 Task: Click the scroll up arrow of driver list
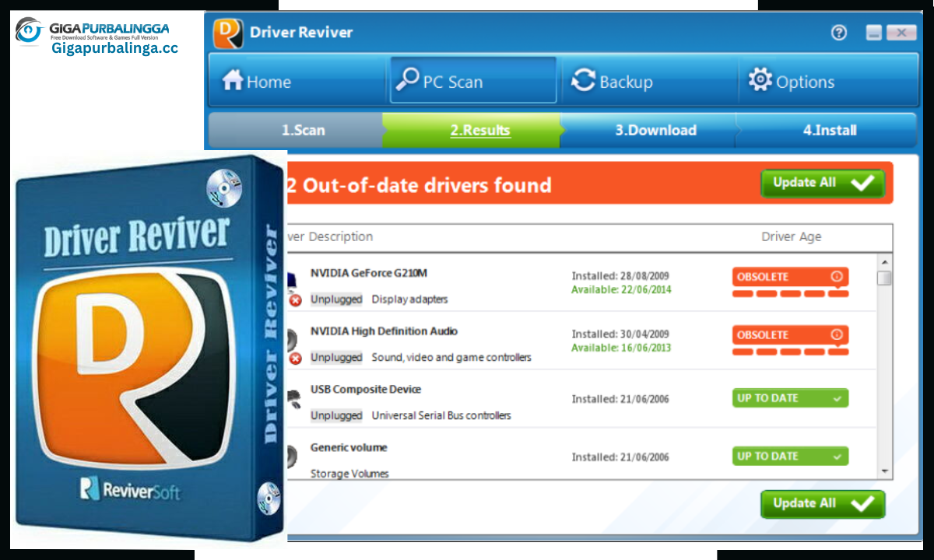click(885, 261)
